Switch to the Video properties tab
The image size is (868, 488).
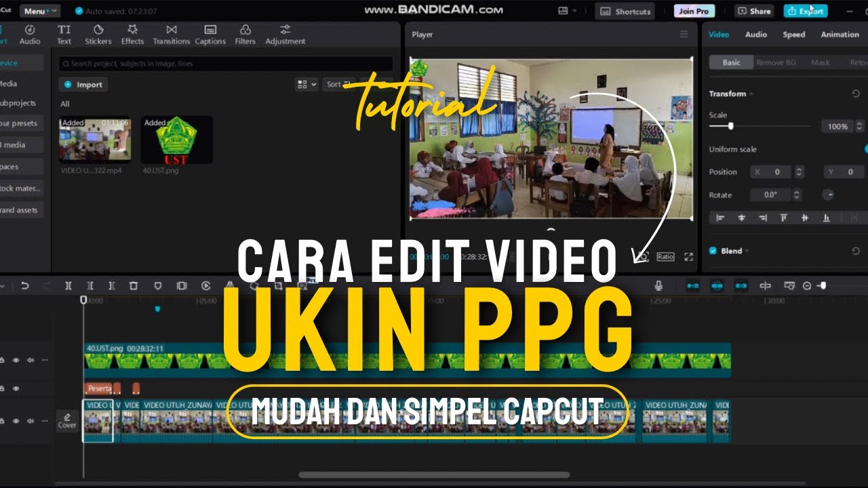pos(719,35)
